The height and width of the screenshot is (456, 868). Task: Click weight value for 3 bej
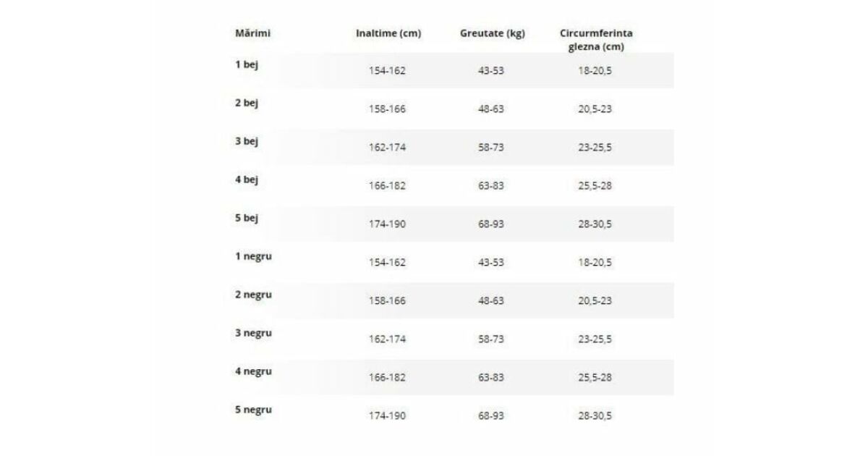[491, 148]
